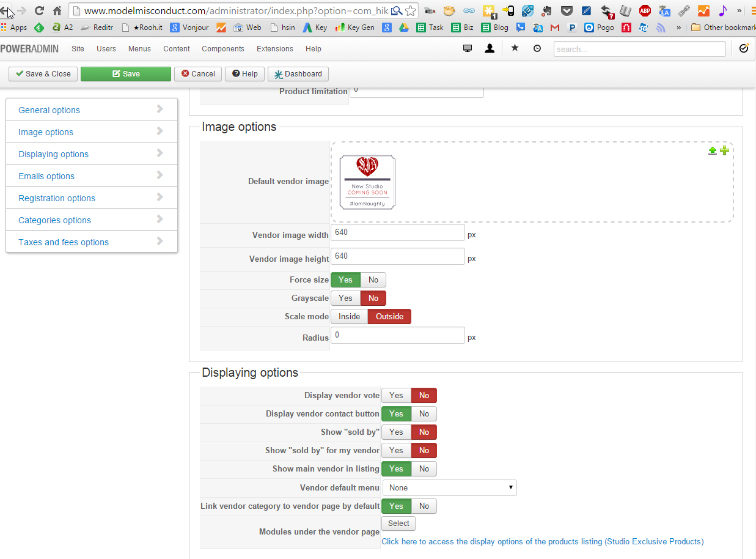Click the Vendor image height field
This screenshot has width=756, height=559.
[x=398, y=256]
